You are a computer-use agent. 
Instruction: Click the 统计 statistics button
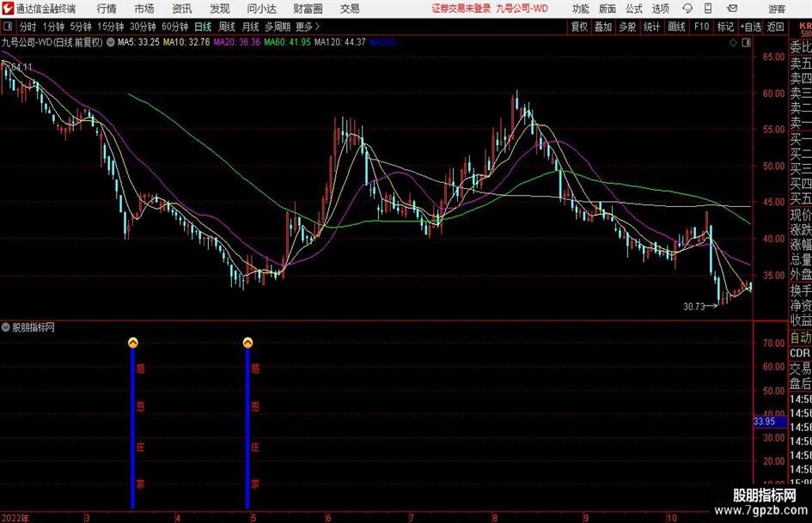tap(651, 27)
